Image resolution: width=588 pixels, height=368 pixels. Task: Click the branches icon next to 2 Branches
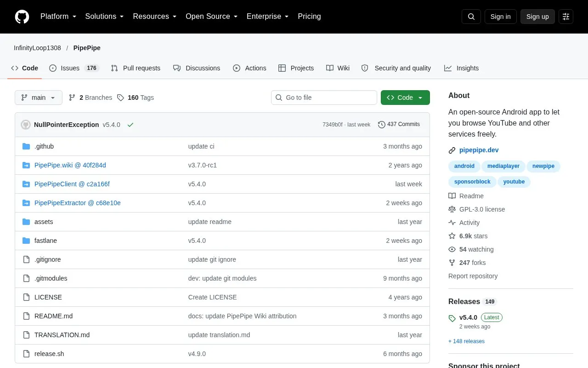pyautogui.click(x=72, y=98)
